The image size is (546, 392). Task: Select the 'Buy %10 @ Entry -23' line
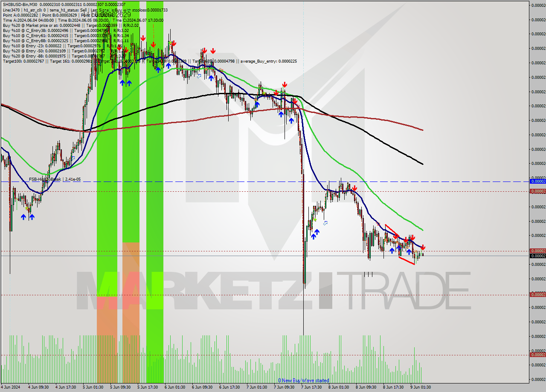[x=62, y=46]
